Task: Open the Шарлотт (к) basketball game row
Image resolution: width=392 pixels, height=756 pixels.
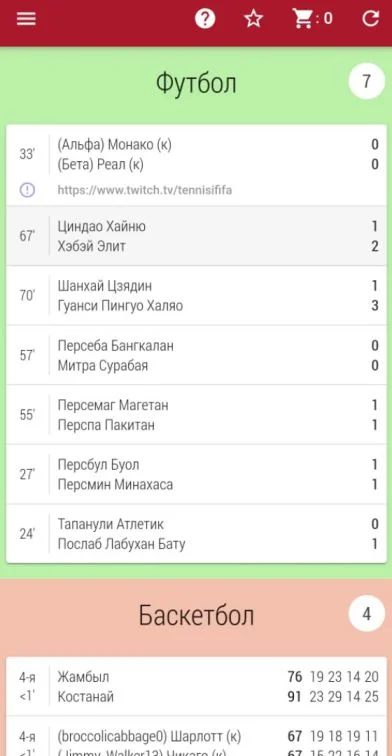Action: [x=196, y=736]
